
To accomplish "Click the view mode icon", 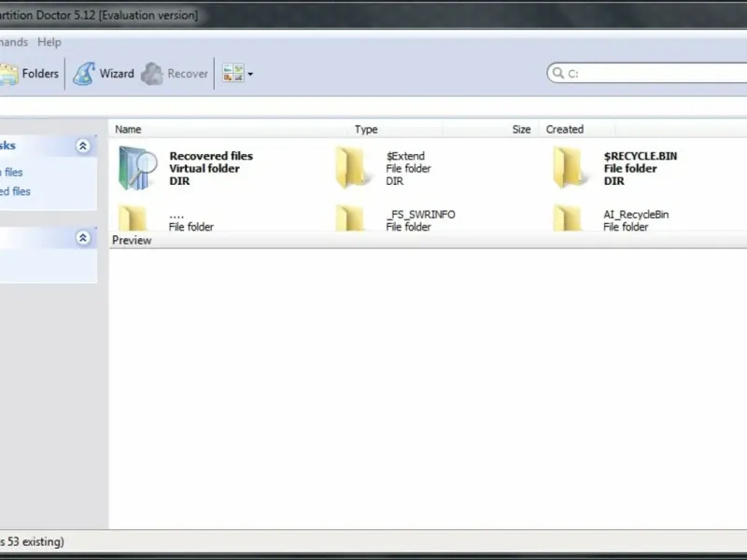I will pyautogui.click(x=233, y=74).
